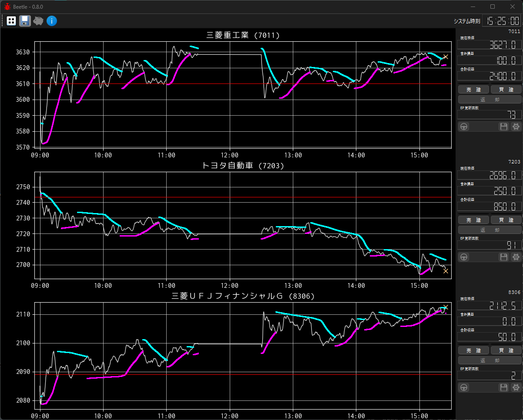Open settings gear in 7011 panel
This screenshot has width=523, height=420.
click(516, 127)
